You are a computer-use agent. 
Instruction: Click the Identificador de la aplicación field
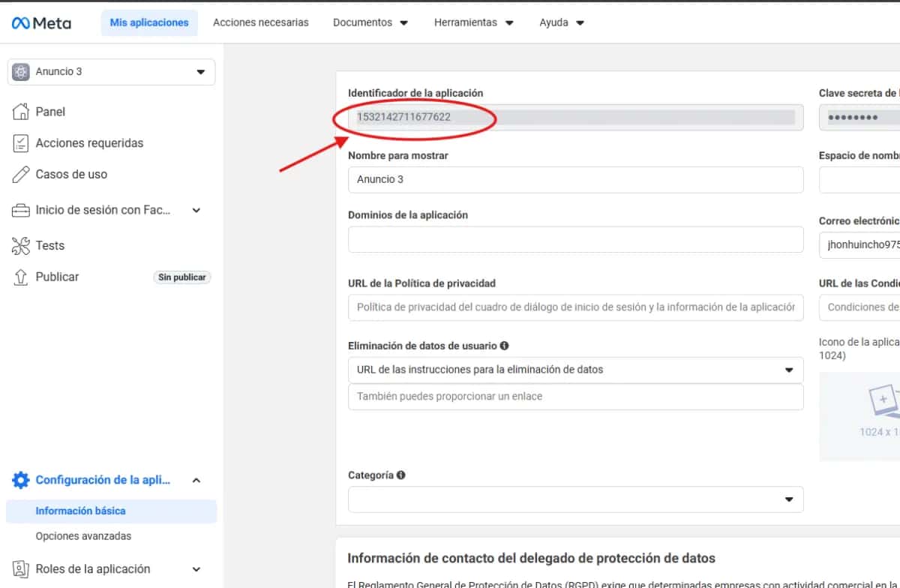576,117
